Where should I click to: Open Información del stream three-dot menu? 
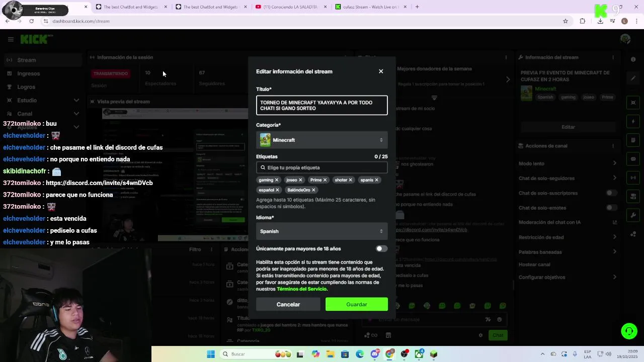point(613,57)
